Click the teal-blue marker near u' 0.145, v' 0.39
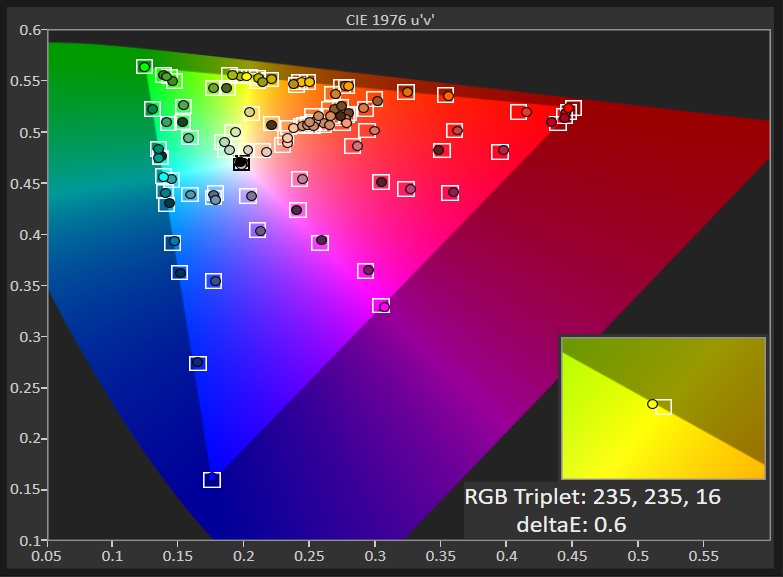783x577 pixels. tap(173, 242)
